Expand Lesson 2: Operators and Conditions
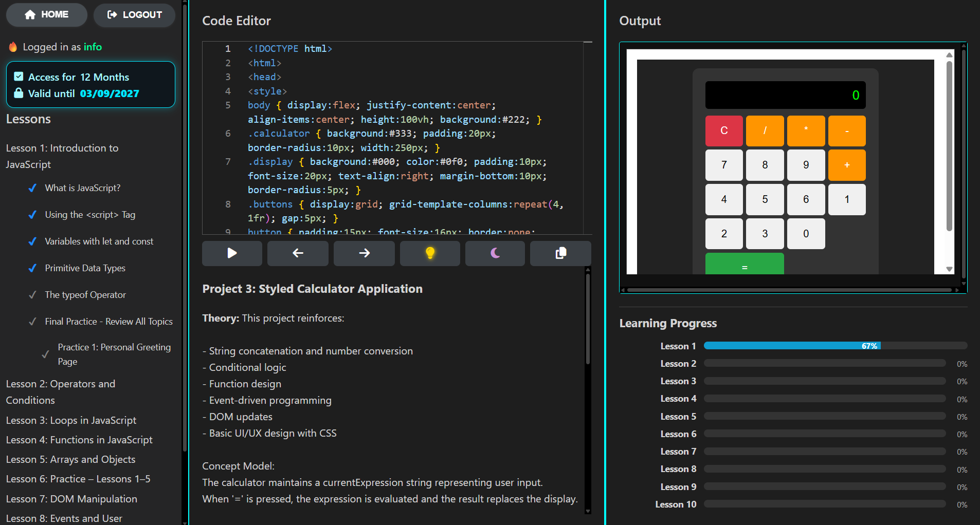This screenshot has width=980, height=525. (60, 392)
